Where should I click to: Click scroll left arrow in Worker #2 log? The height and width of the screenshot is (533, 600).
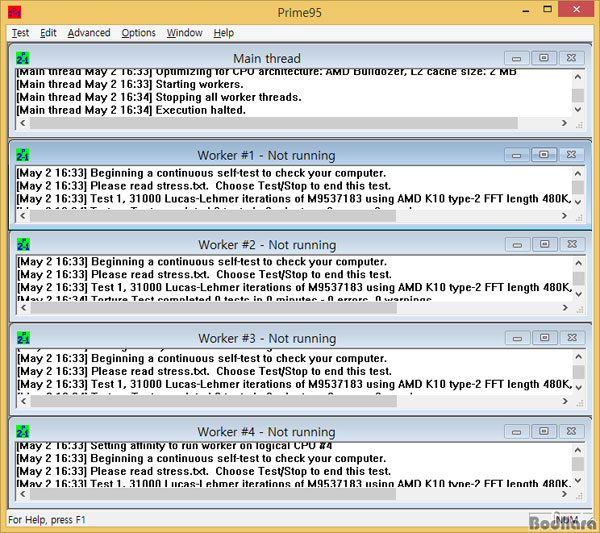(24, 308)
